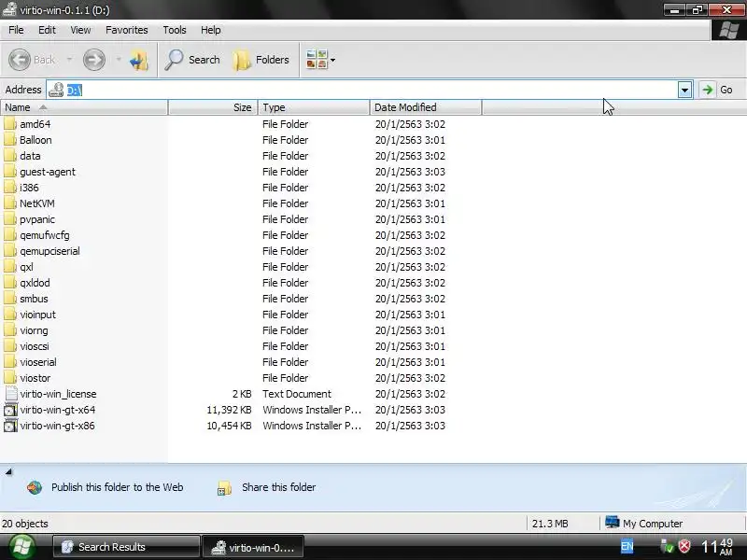Expand the Address bar dropdown list
Screen dimensions: 747x560
684,90
